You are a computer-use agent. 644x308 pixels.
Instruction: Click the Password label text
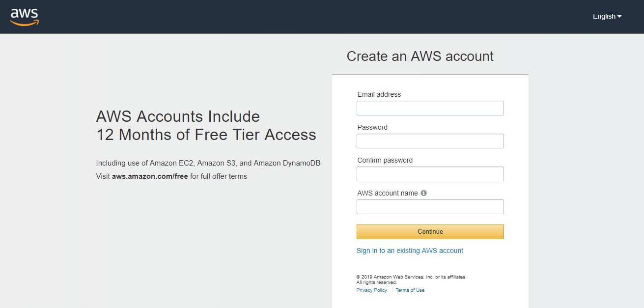372,127
